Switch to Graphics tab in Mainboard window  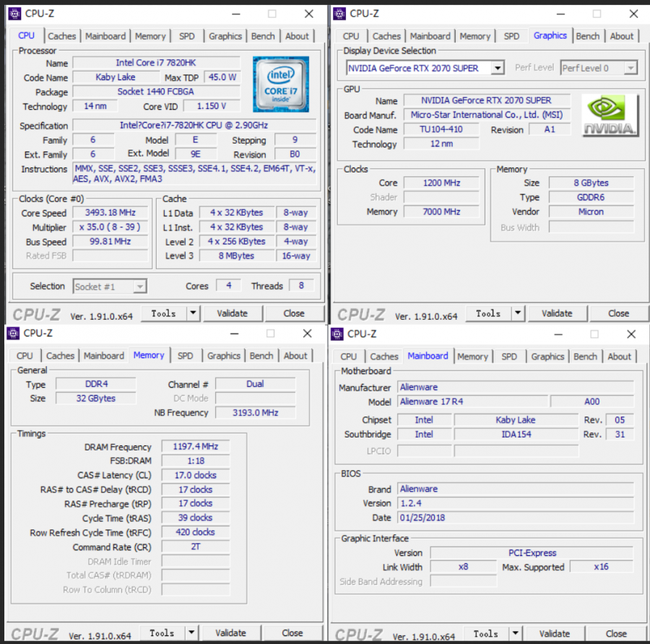point(547,357)
